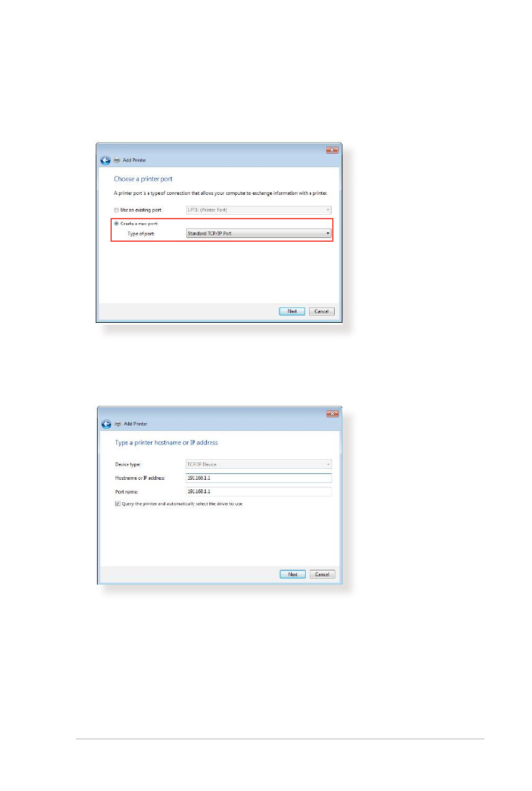Click the Port name input field
The height and width of the screenshot is (791, 532).
pyautogui.click(x=258, y=491)
